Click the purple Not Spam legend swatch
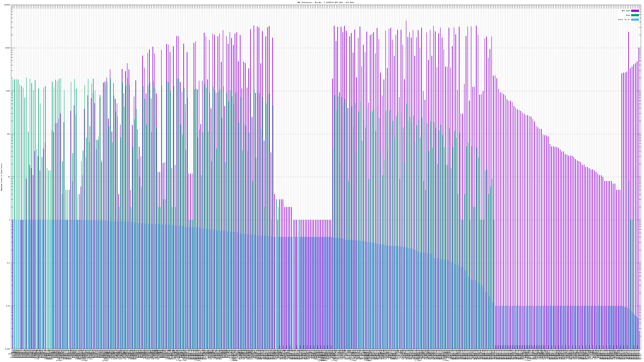 (635, 11)
